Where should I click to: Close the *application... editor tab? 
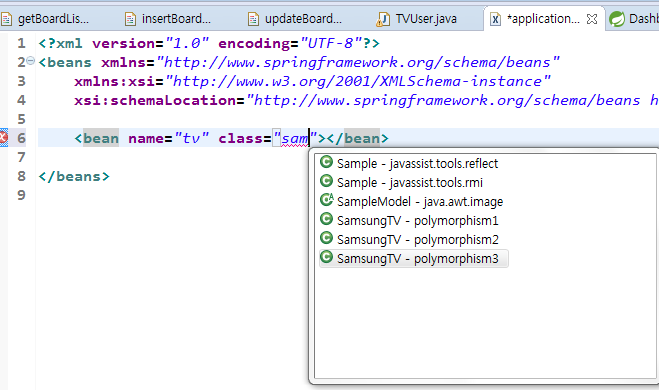tap(592, 19)
